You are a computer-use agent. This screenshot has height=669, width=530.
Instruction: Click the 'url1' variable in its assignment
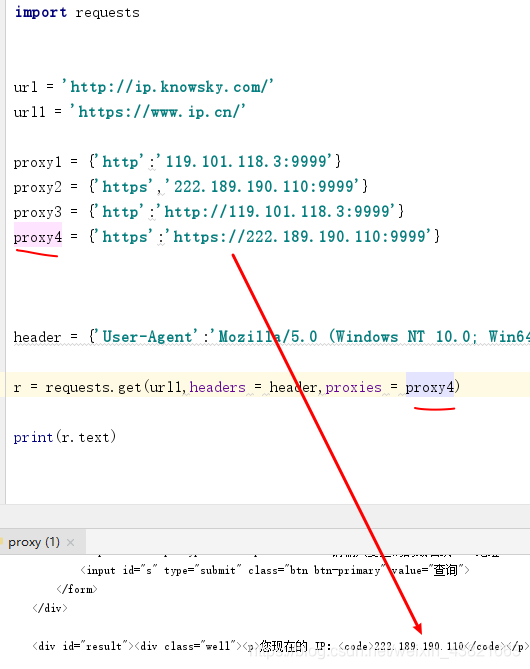point(29,112)
